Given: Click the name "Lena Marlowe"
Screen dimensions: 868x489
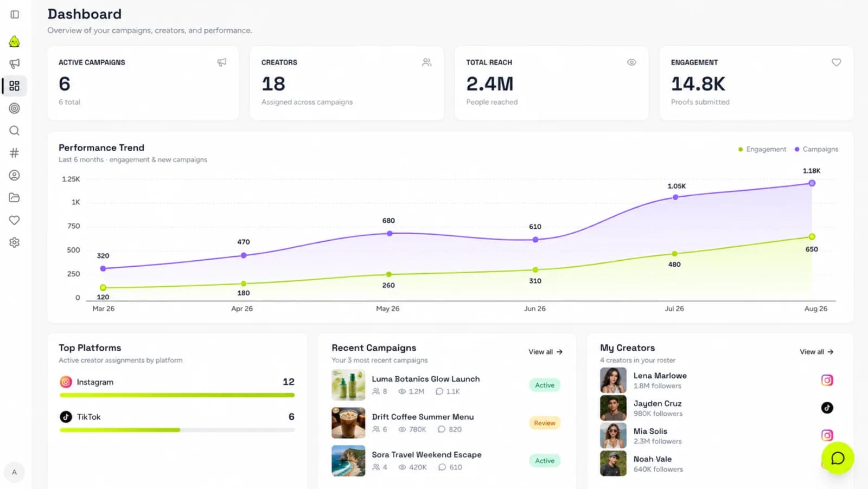Looking at the screenshot, I should [660, 376].
